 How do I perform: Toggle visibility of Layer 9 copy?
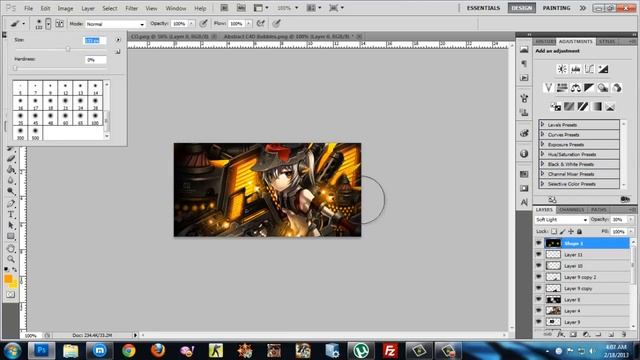pos(538,288)
